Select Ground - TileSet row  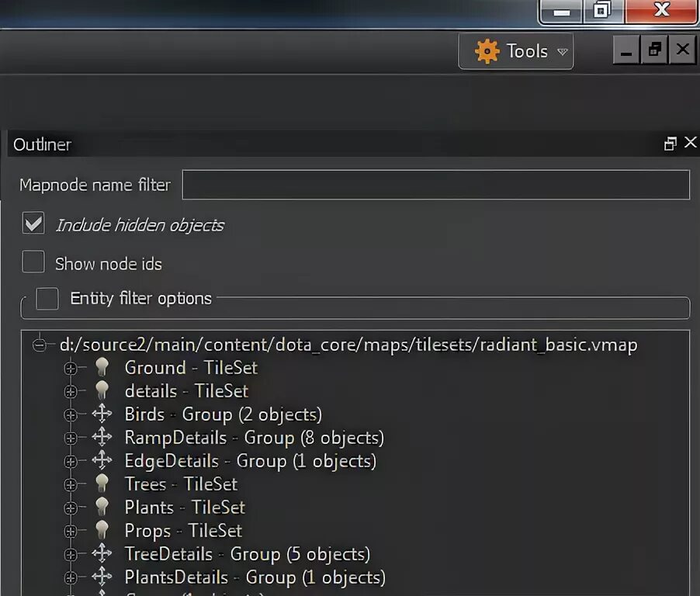[191, 368]
